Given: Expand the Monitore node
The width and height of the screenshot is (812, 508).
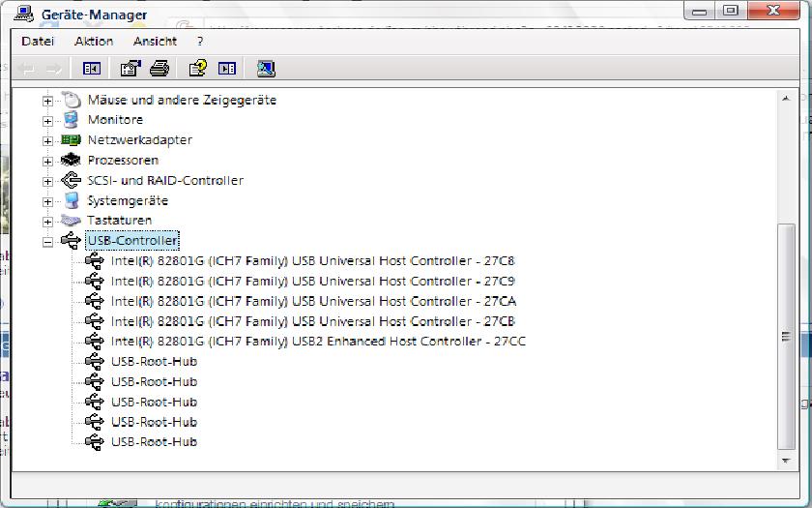Looking at the screenshot, I should click(47, 121).
